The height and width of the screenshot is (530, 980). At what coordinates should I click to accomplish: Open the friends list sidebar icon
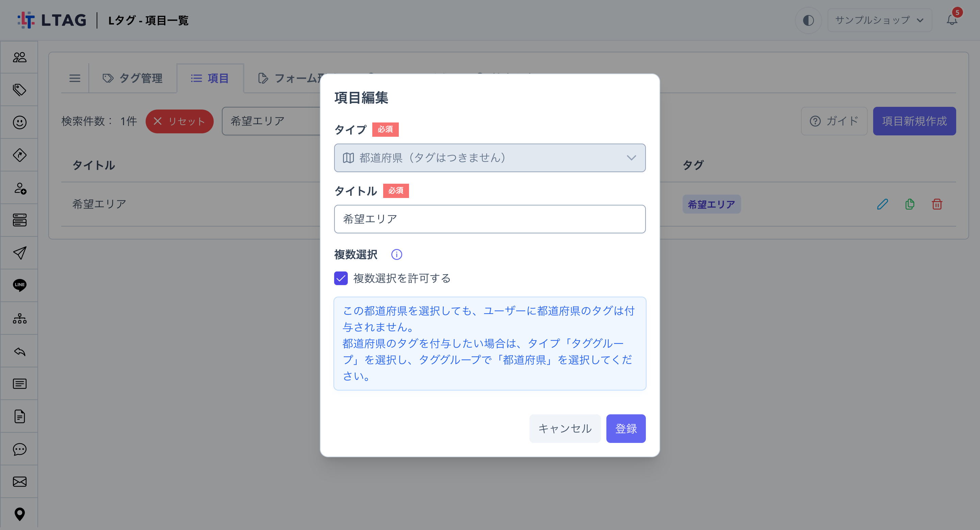click(19, 57)
